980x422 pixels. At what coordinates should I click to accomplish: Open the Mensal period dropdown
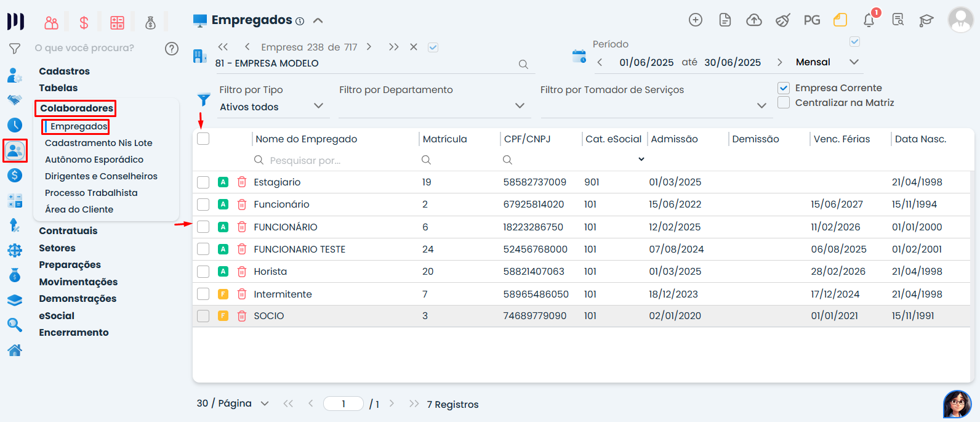[x=853, y=62]
